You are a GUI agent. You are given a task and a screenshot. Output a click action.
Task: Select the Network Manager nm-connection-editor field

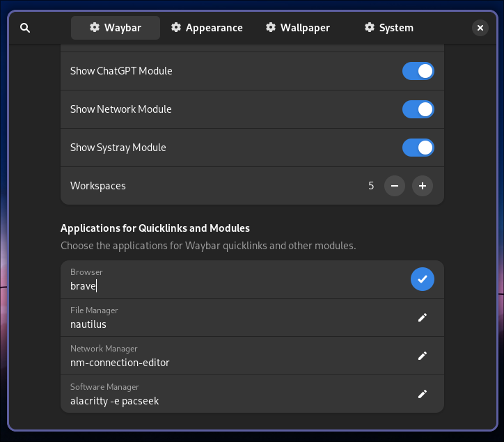[x=230, y=363]
